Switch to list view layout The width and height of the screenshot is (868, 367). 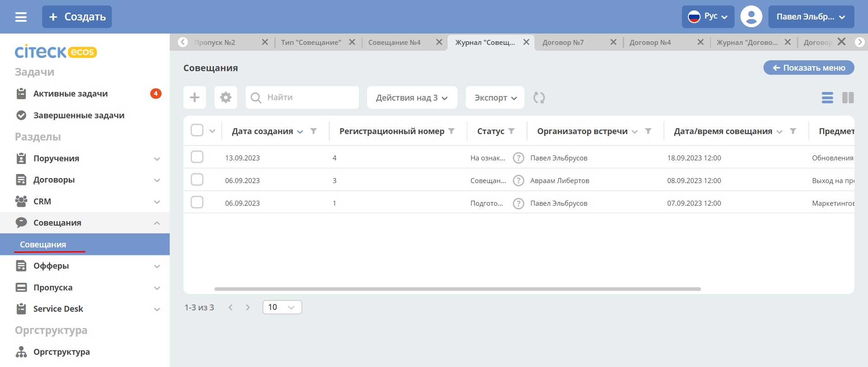pos(827,97)
